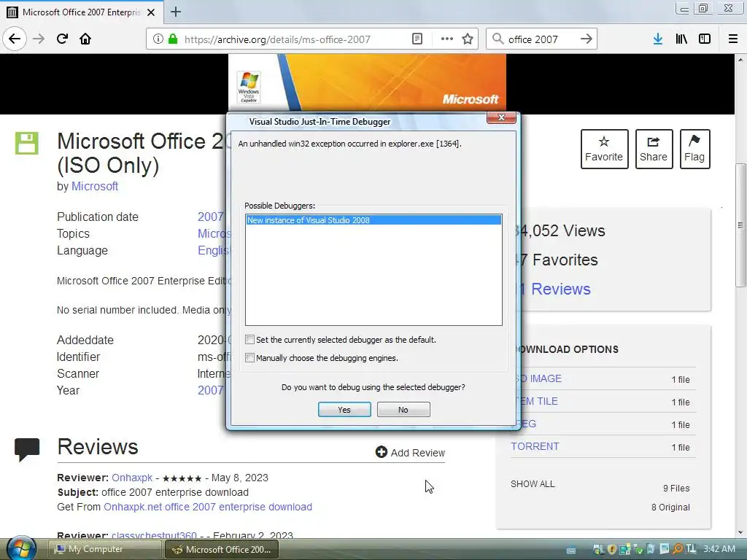
Task: Click the 3:42 AM taskbar clock
Action: click(x=719, y=549)
